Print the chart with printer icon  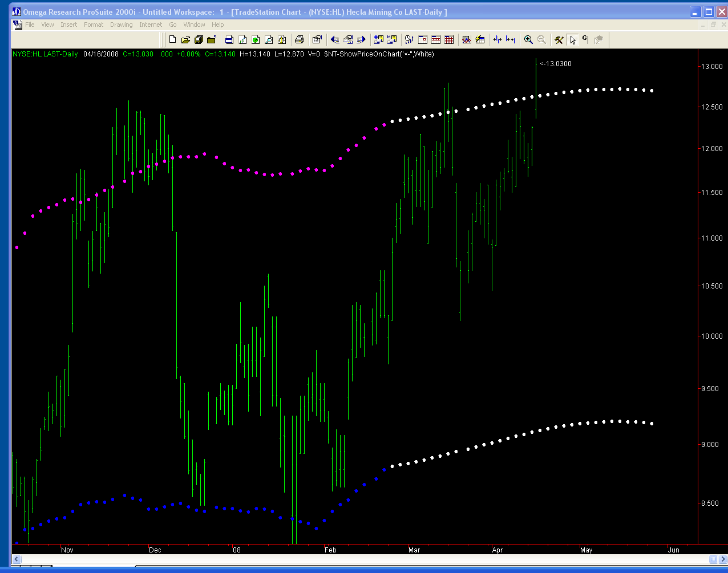tap(299, 39)
